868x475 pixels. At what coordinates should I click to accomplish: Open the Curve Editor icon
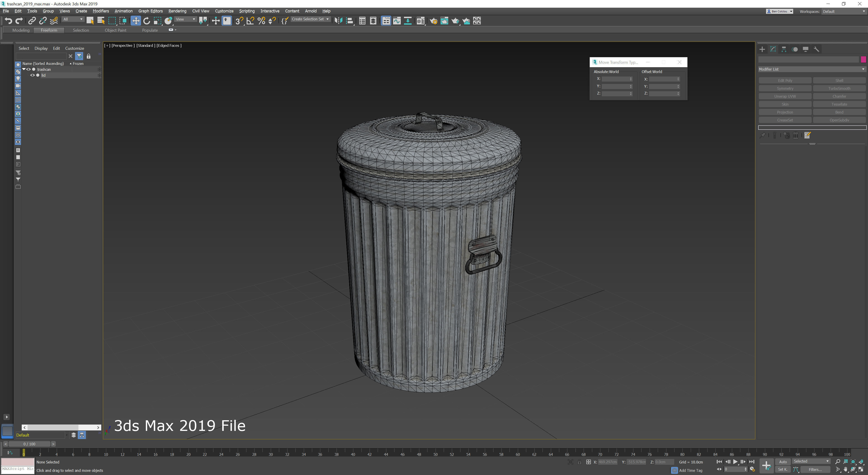397,21
